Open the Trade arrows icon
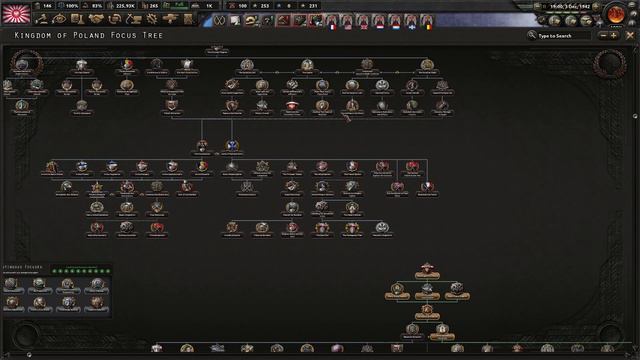 pyautogui.click(x=115, y=19)
